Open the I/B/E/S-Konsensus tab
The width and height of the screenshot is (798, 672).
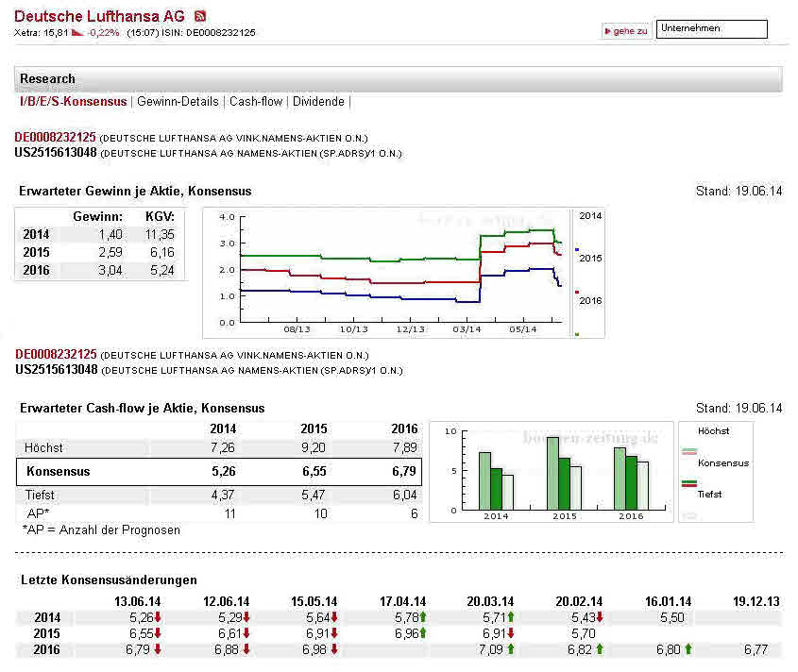coord(74,101)
